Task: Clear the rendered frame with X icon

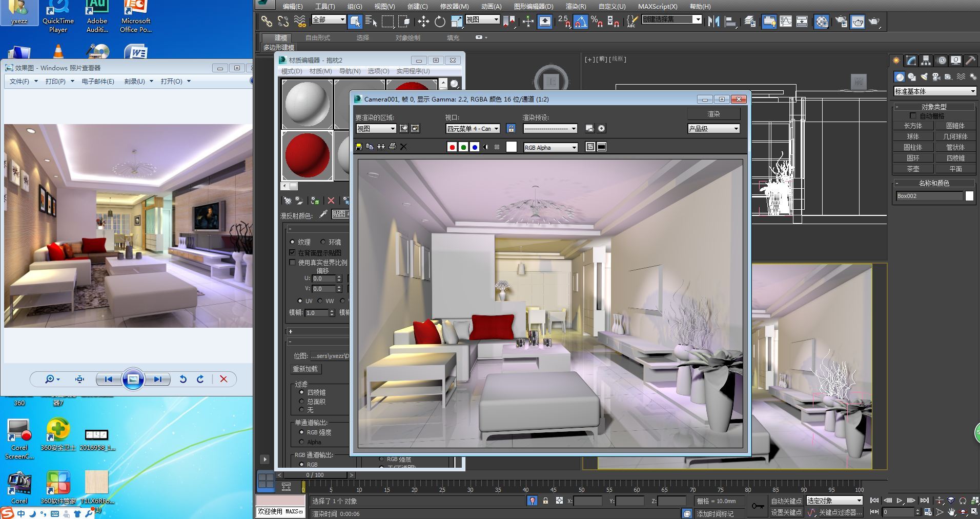Action: pyautogui.click(x=403, y=147)
